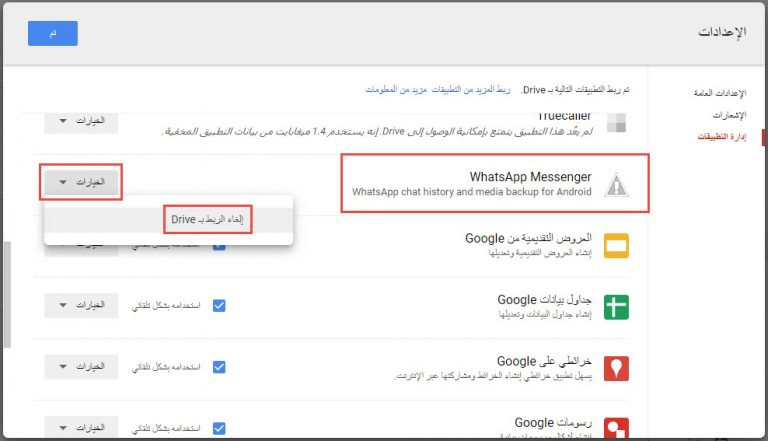This screenshot has height=441, width=768.
Task: Click the Truecaller app icon
Action: [616, 122]
